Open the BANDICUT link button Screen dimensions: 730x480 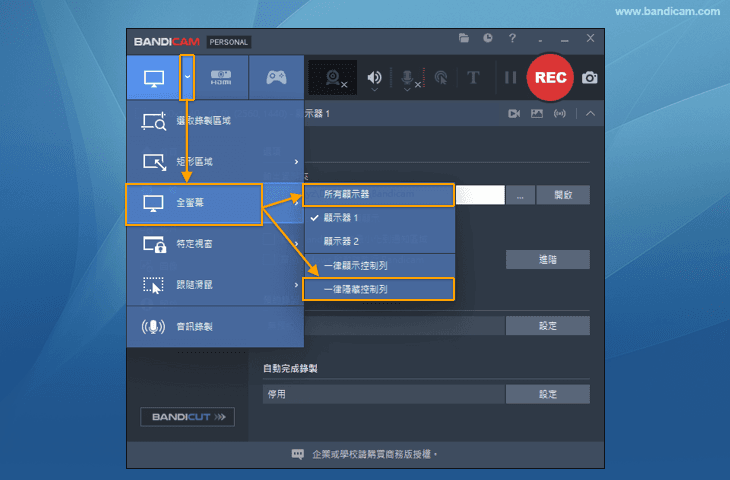coord(188,417)
